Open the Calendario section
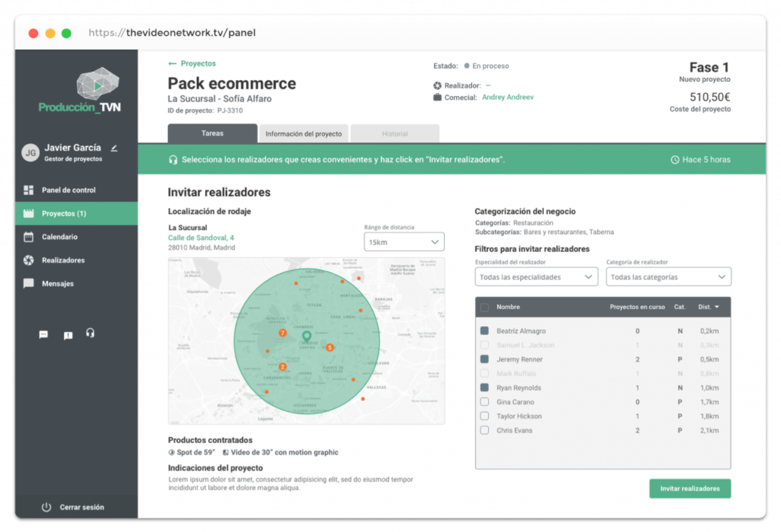781x532 pixels. (59, 237)
